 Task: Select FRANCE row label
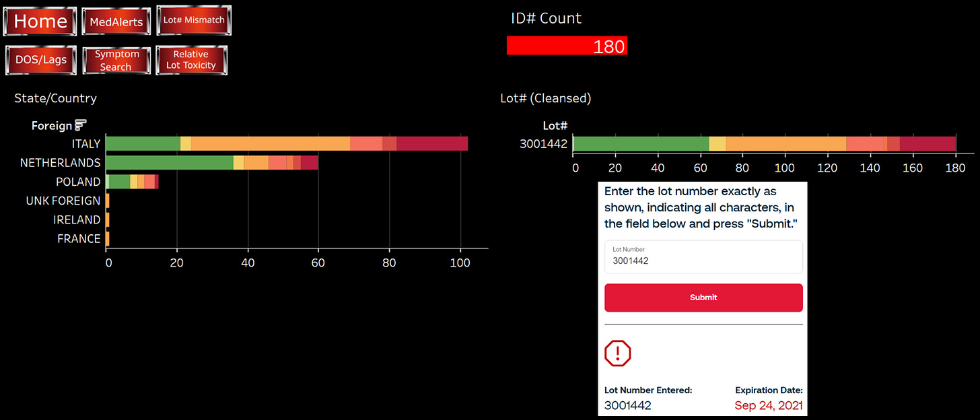pyautogui.click(x=79, y=238)
